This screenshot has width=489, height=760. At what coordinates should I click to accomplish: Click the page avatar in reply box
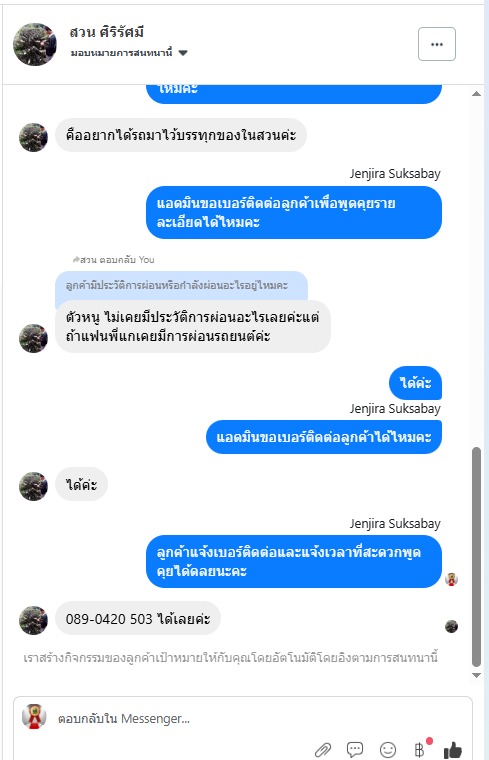[x=34, y=716]
